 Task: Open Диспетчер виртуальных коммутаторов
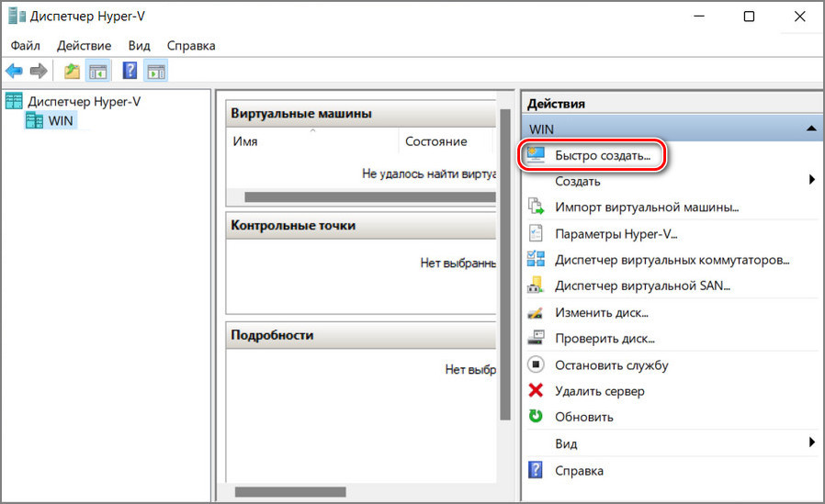click(x=672, y=260)
